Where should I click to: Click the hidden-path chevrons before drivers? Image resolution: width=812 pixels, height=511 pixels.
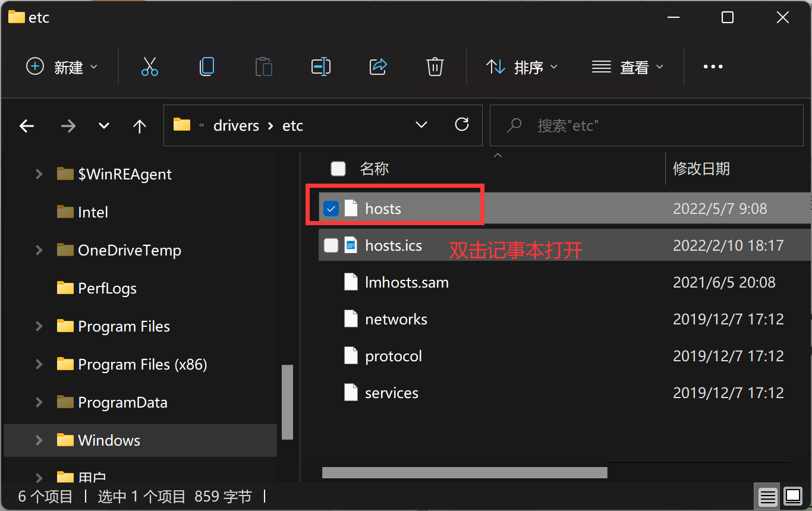pos(202,125)
